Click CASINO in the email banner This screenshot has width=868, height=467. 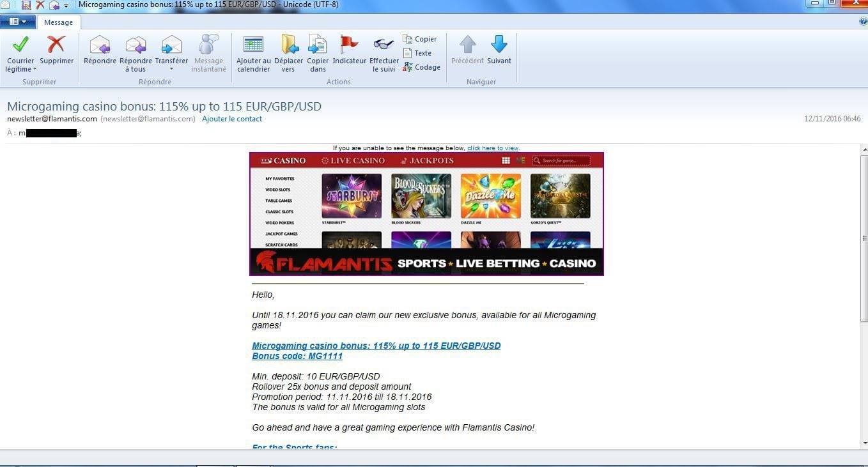pos(283,160)
